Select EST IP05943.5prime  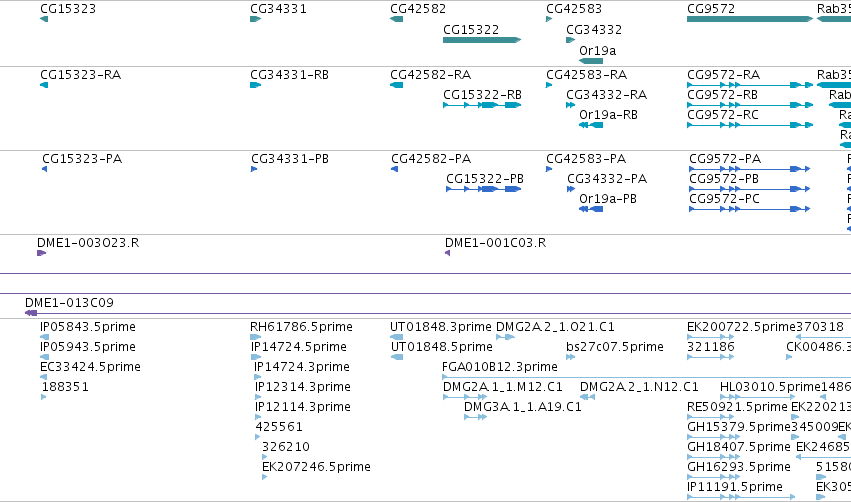point(88,347)
